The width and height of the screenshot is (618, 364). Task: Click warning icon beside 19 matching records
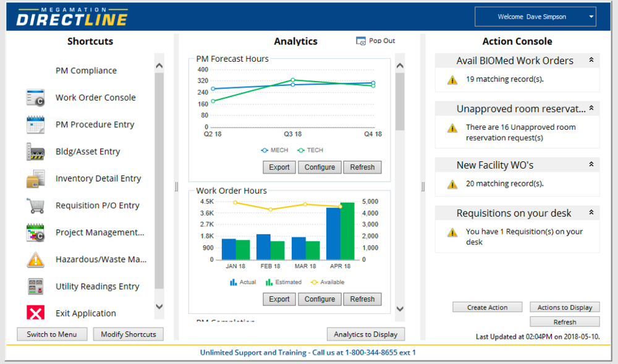[x=452, y=80]
